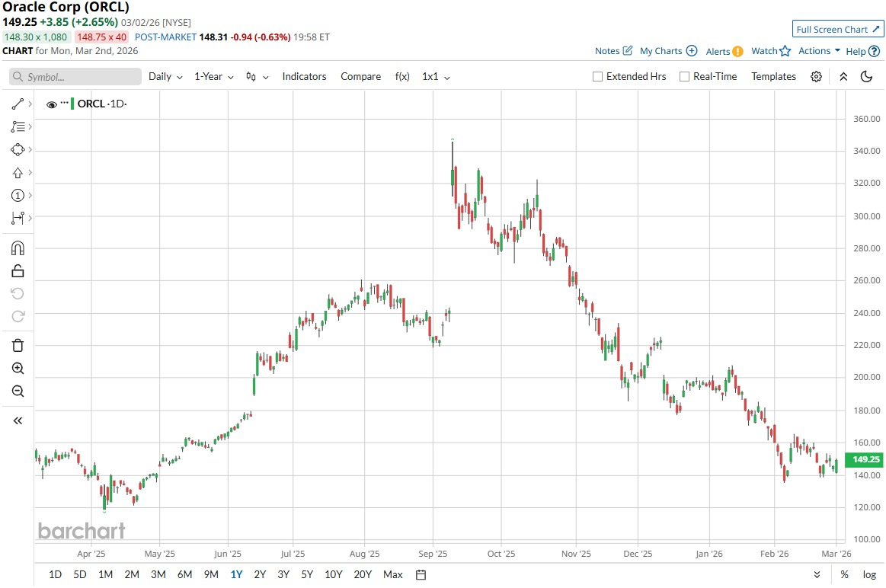The image size is (886, 588).
Task: Select the 10Y range button
Action: 334,575
